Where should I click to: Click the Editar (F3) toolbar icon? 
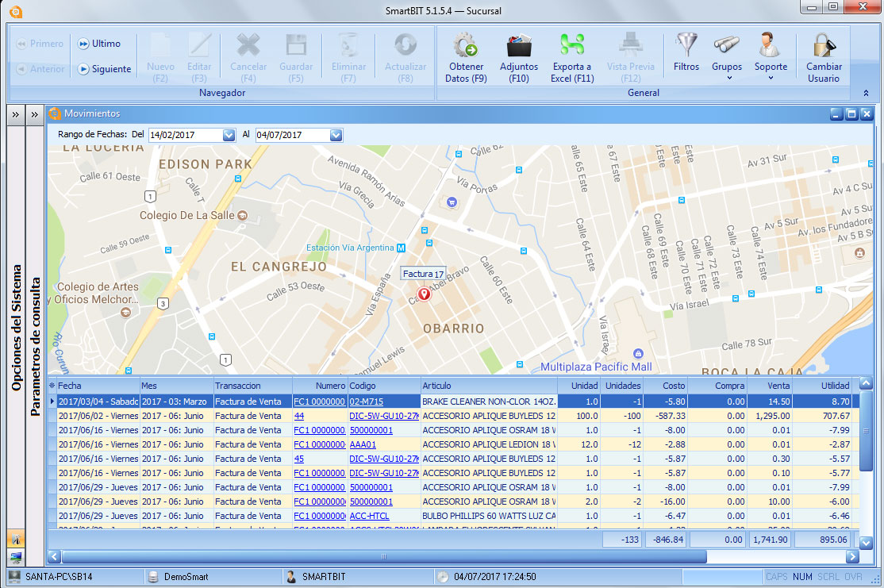[199, 58]
